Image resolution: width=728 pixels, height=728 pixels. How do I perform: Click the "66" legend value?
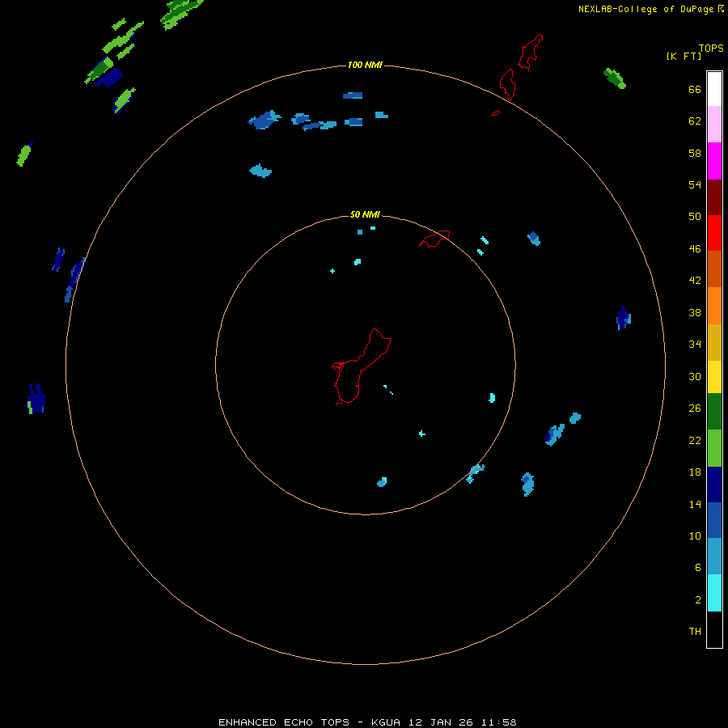695,89
